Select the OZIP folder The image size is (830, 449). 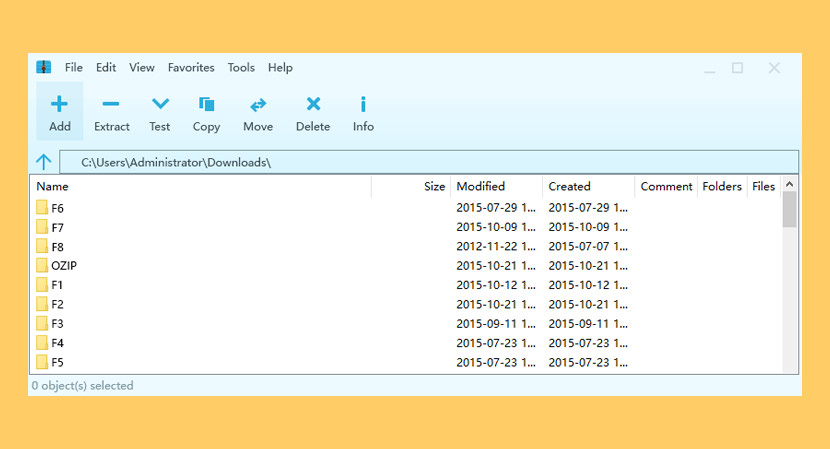coord(64,266)
